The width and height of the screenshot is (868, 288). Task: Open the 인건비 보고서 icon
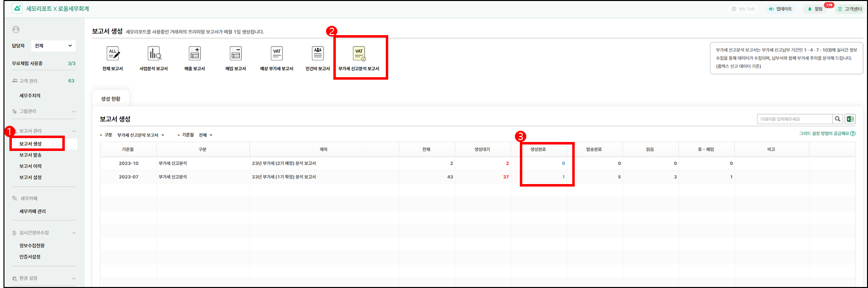pyautogui.click(x=318, y=53)
